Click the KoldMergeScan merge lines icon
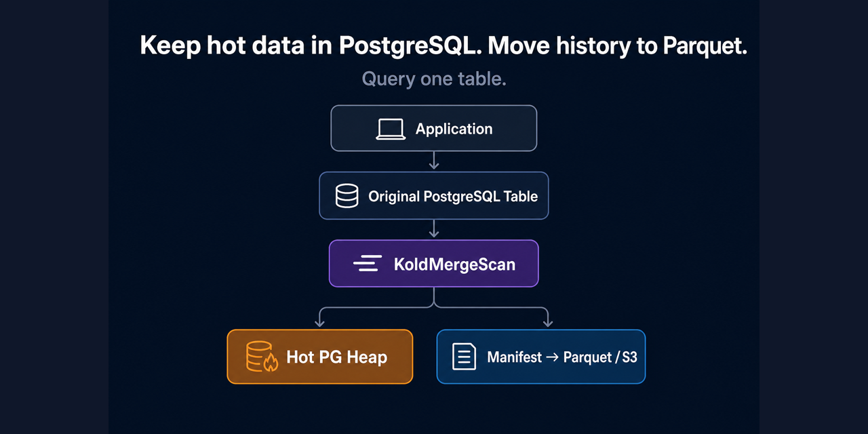This screenshot has width=868, height=434. [x=368, y=264]
